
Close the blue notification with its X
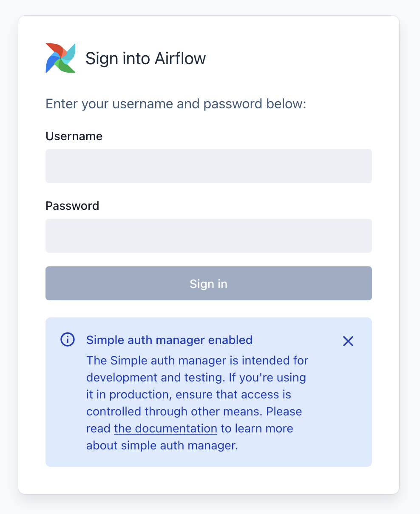(x=348, y=341)
